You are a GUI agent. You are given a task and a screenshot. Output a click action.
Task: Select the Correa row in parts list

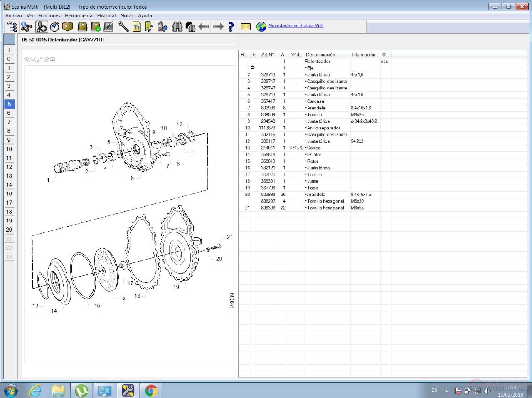point(314,148)
